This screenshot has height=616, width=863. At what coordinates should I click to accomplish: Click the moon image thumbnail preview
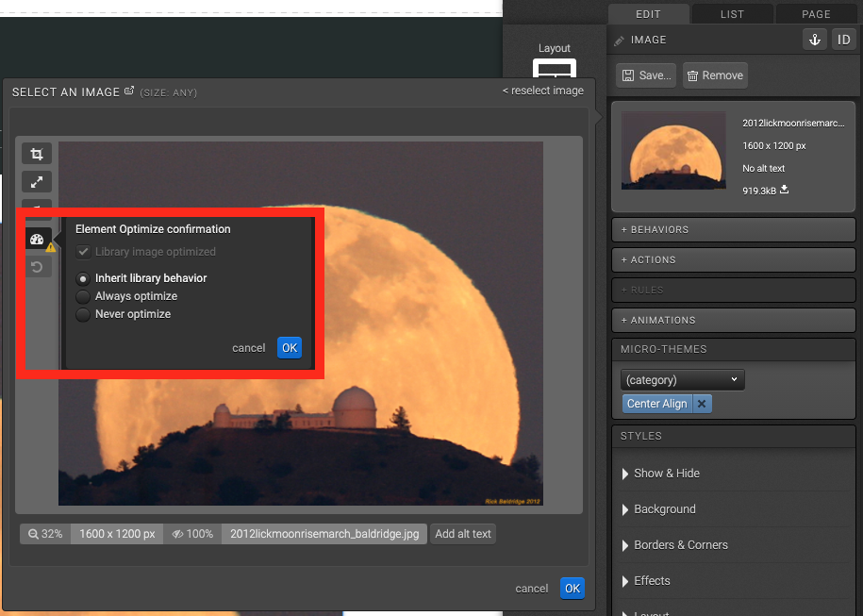click(672, 151)
